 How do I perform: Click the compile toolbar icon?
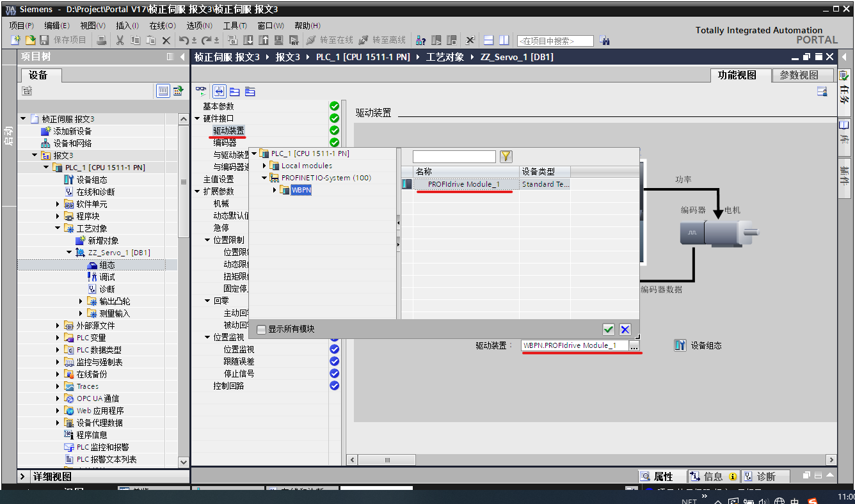click(233, 40)
